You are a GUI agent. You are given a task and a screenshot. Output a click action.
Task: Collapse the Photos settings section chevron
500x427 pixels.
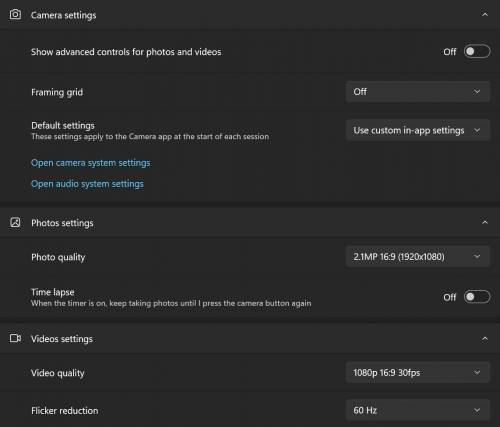[x=485, y=222]
